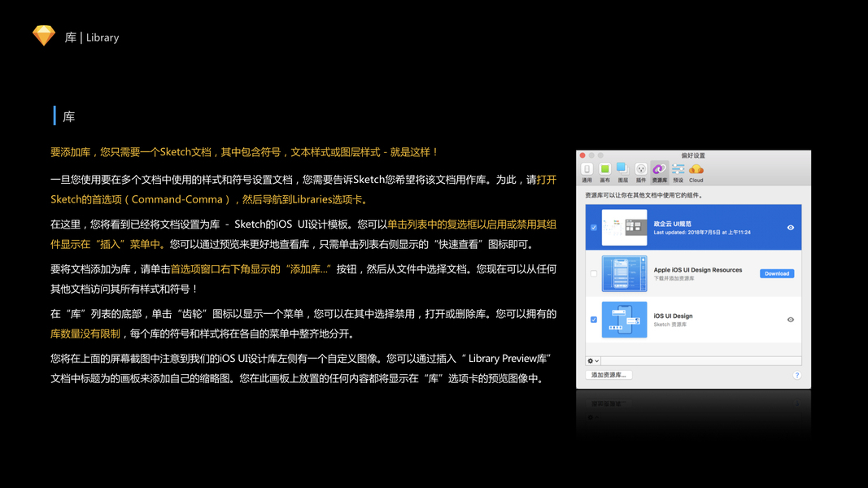Image resolution: width=868 pixels, height=488 pixels.
Task: Click the Sketch diamond logo in the header
Action: (44, 36)
